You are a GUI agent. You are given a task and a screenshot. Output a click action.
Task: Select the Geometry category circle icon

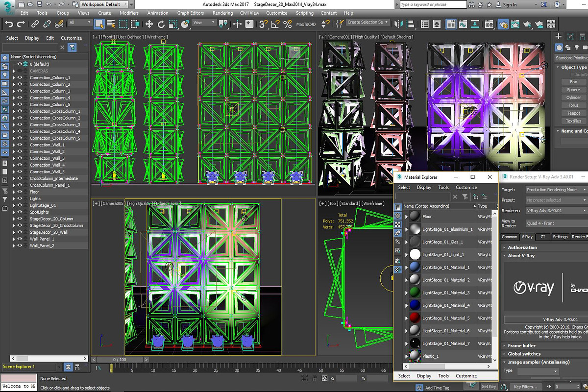[559, 48]
